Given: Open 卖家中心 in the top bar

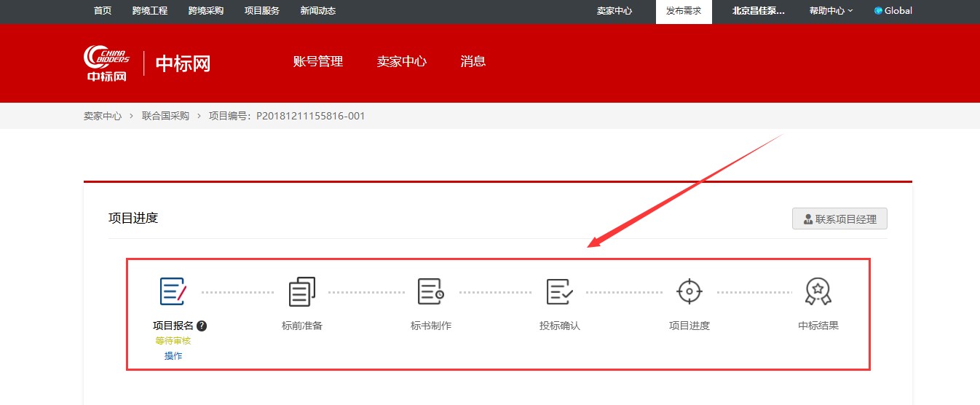Looking at the screenshot, I should [615, 11].
